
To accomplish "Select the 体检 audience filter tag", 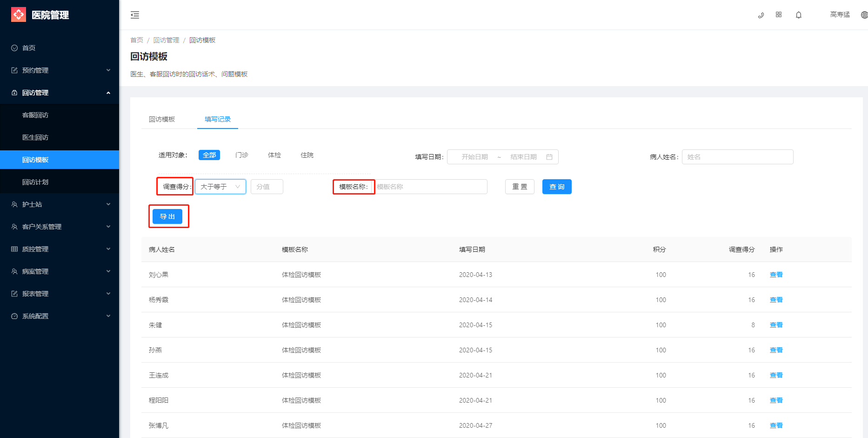I will coord(274,155).
